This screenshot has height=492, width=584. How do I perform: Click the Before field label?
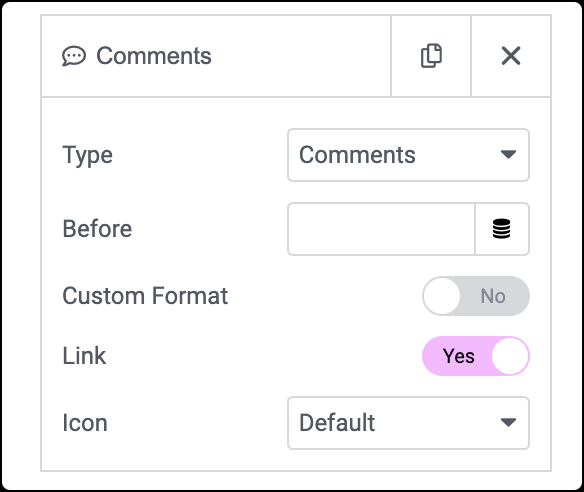tap(97, 229)
